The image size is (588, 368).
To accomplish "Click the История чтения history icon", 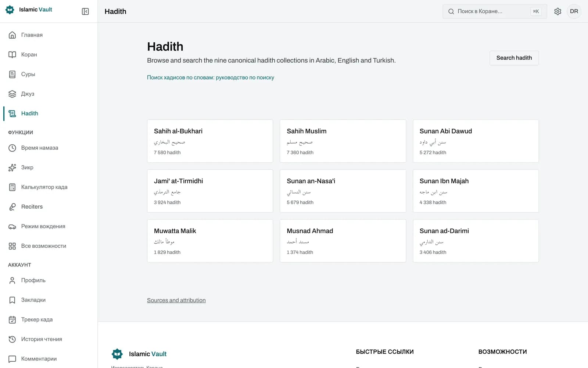I will coord(12,339).
